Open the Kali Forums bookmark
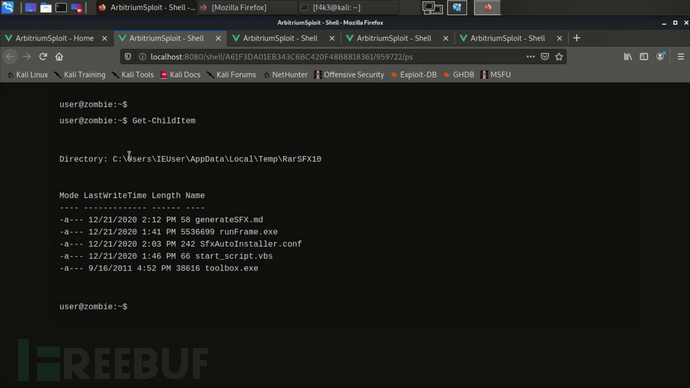690x388 pixels. (x=231, y=75)
